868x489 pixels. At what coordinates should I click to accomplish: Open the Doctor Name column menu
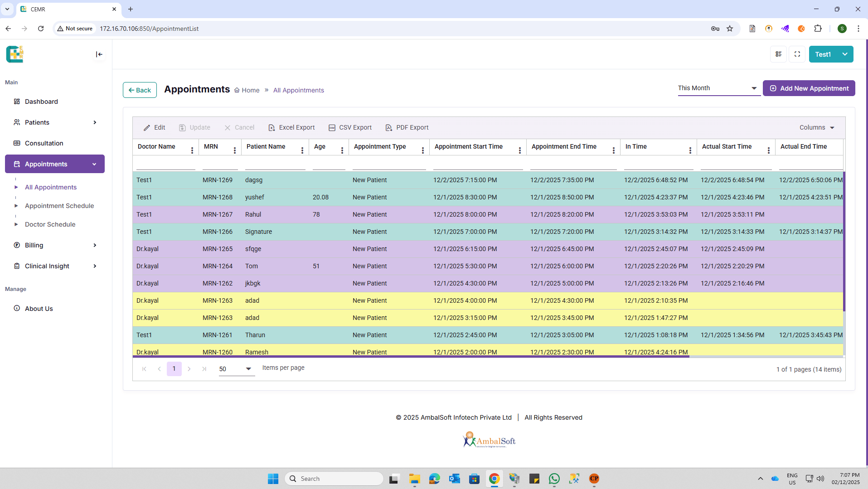(192, 150)
